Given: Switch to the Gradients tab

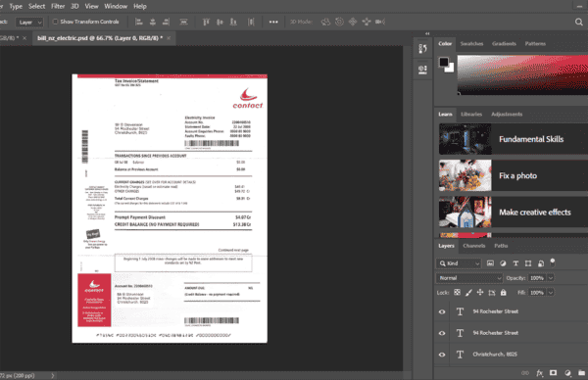Looking at the screenshot, I should 504,43.
